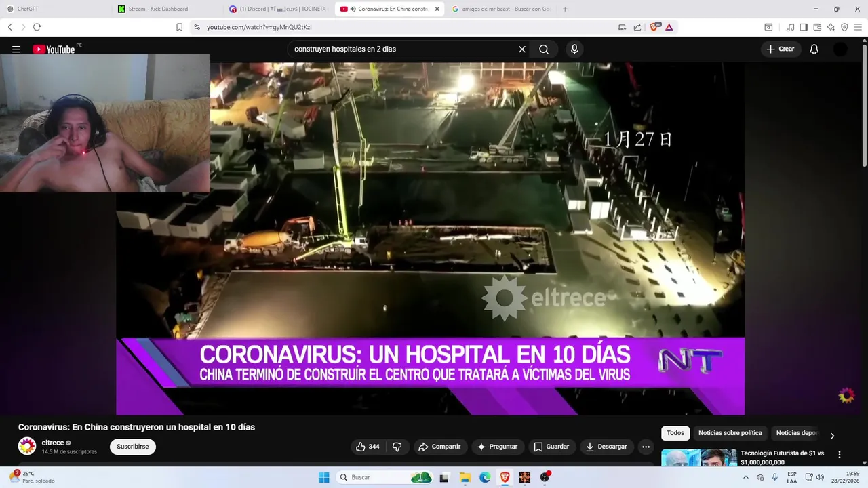Viewport: 868px width, 488px height.
Task: Click the Compartir button
Action: pyautogui.click(x=439, y=447)
